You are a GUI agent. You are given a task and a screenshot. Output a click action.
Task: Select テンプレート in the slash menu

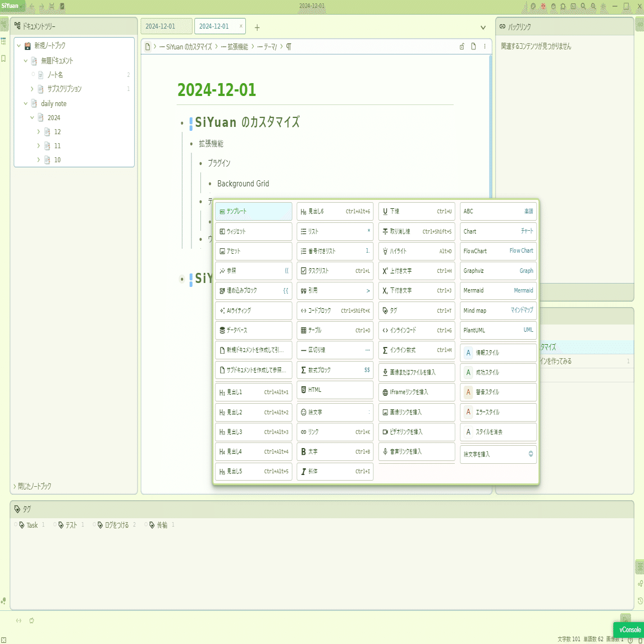tap(253, 211)
